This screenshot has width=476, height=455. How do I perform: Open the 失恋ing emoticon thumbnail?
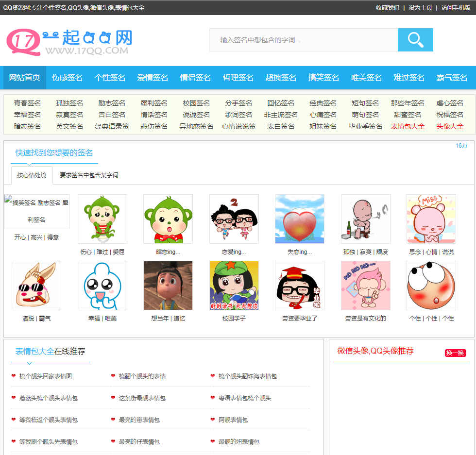pos(300,219)
